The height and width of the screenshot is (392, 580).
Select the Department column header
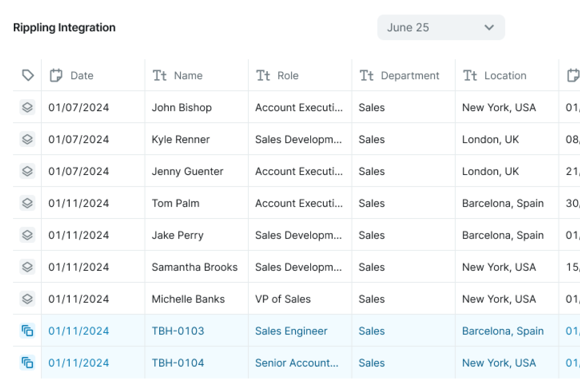coord(410,75)
